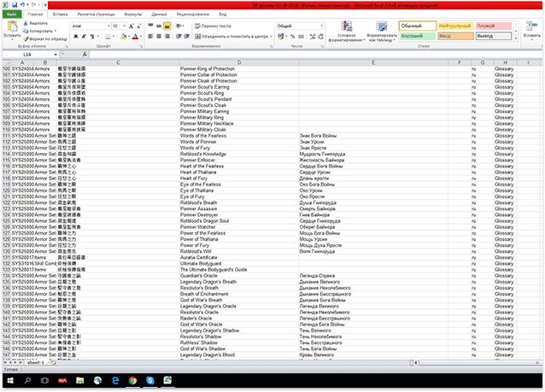This screenshot has width=545, height=392.
Task: Switch to the Формулы tab
Action: 132,15
